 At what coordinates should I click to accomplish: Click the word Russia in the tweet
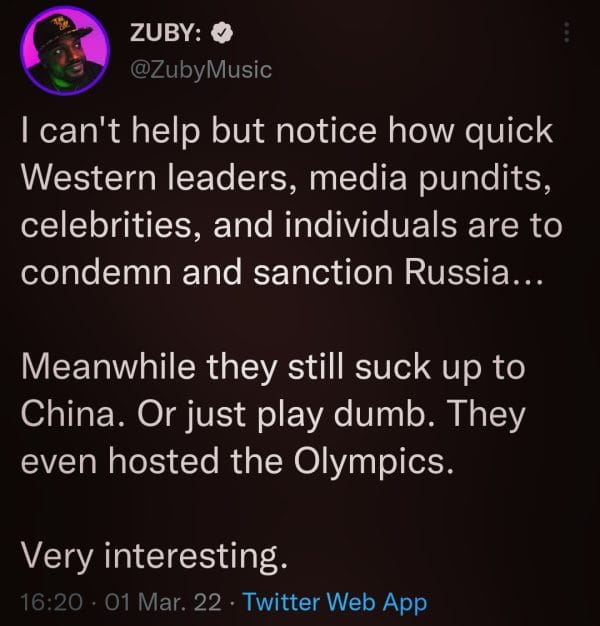coord(457,273)
